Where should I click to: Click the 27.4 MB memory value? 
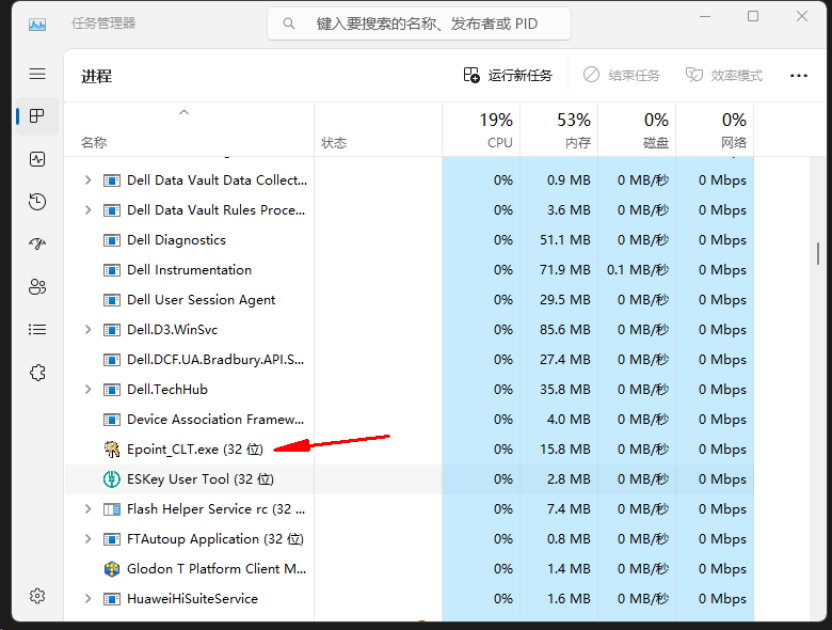click(x=565, y=360)
